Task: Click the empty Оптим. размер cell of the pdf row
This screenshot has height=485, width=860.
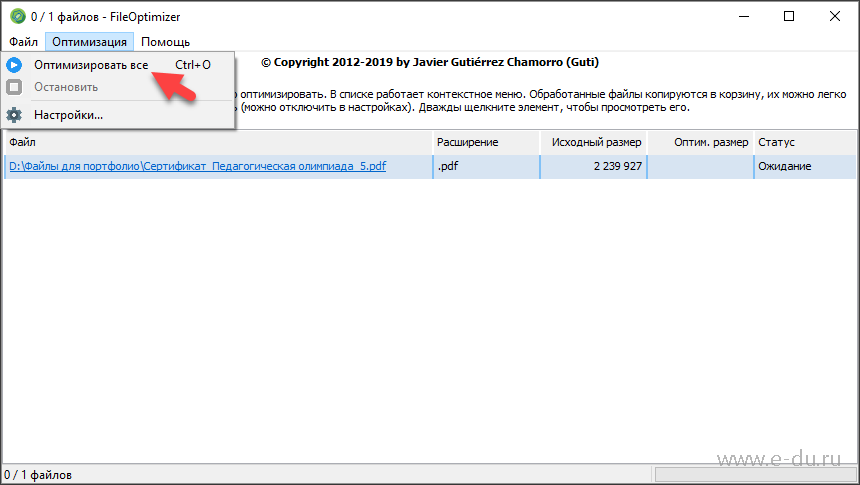Action: click(700, 166)
